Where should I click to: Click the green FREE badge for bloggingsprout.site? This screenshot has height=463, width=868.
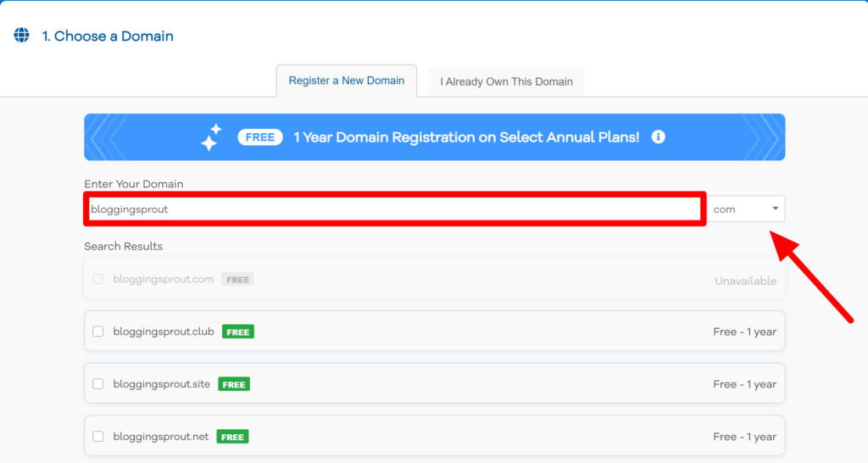[234, 384]
